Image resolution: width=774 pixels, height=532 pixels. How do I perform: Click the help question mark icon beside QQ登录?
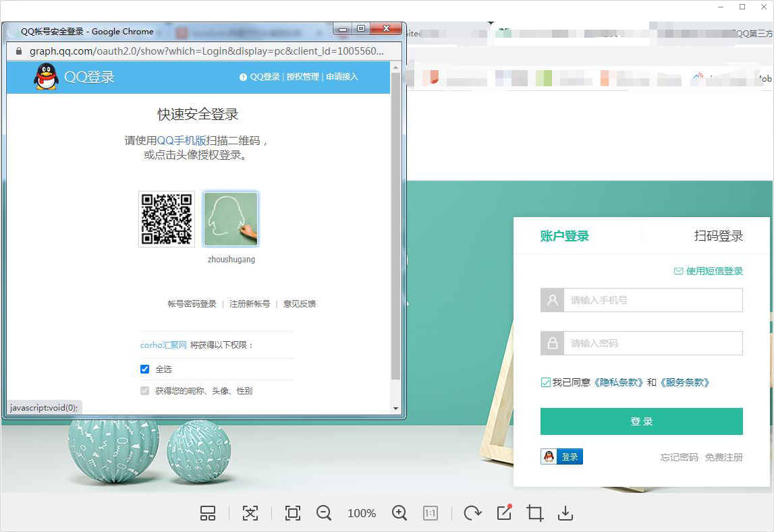(x=243, y=77)
